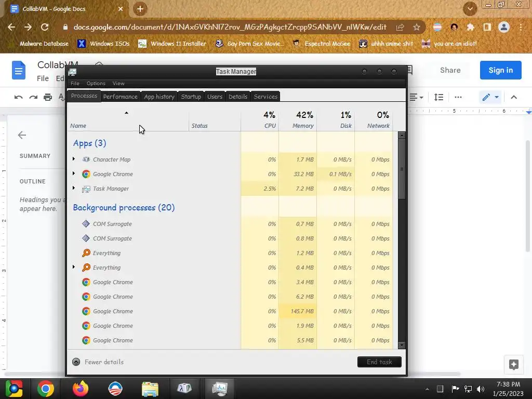
Task: Go forward in Chrome browser
Action: 28,27
